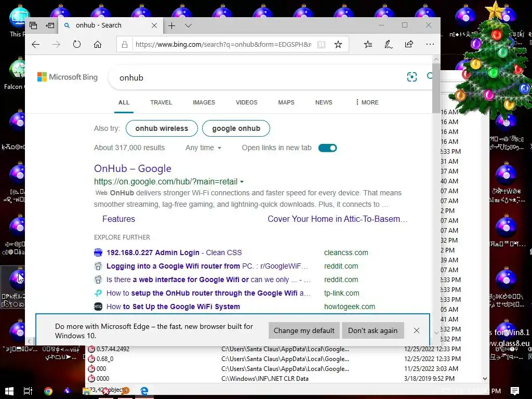Screen dimensions: 532x399
Task: Switch to the ALL results tab
Action: [x=124, y=102]
